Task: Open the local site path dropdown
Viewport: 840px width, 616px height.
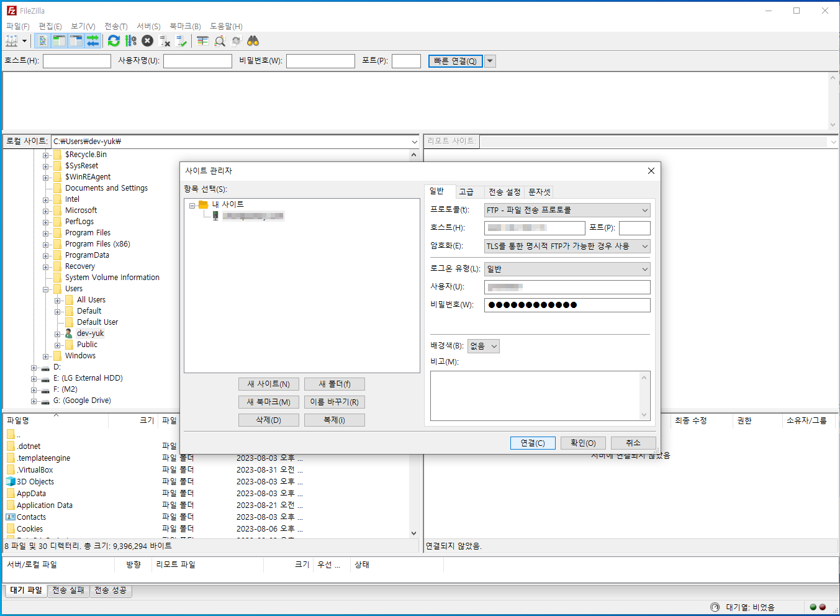Action: click(x=414, y=142)
